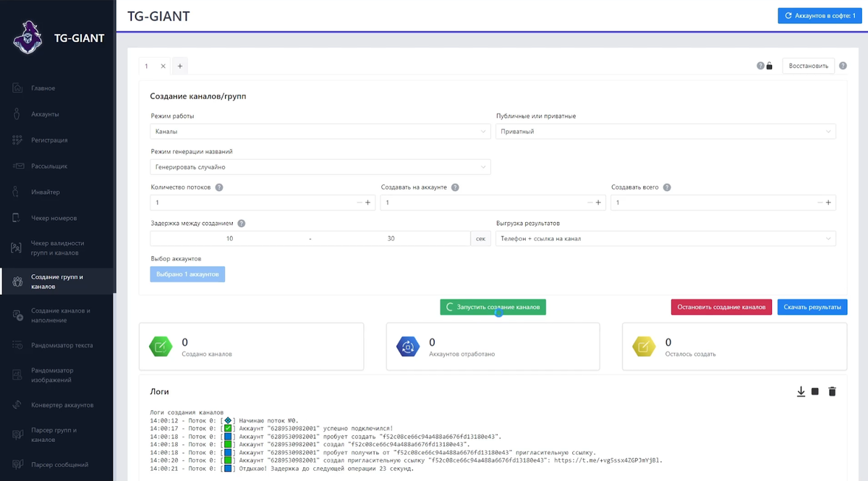Click the Чекер номеров phone icon
Viewport: 868px width, 481px height.
point(17,218)
